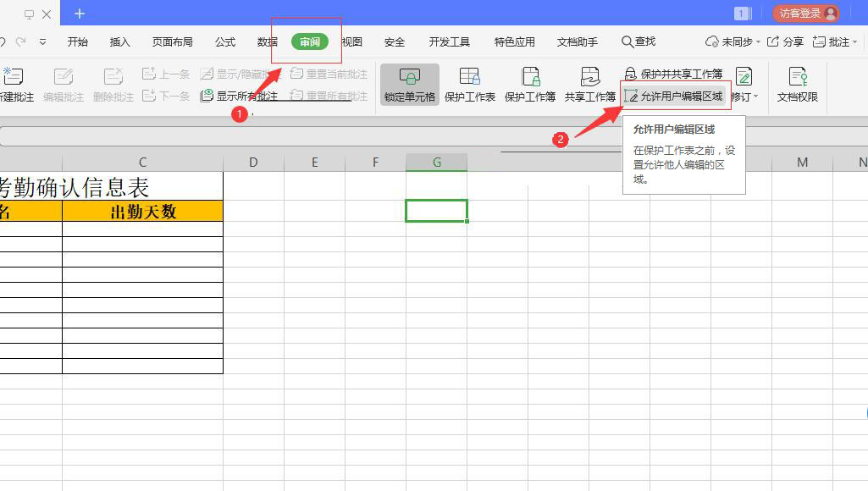Screen dimensions: 868x491
Task: Select column M header
Action: 802,163
